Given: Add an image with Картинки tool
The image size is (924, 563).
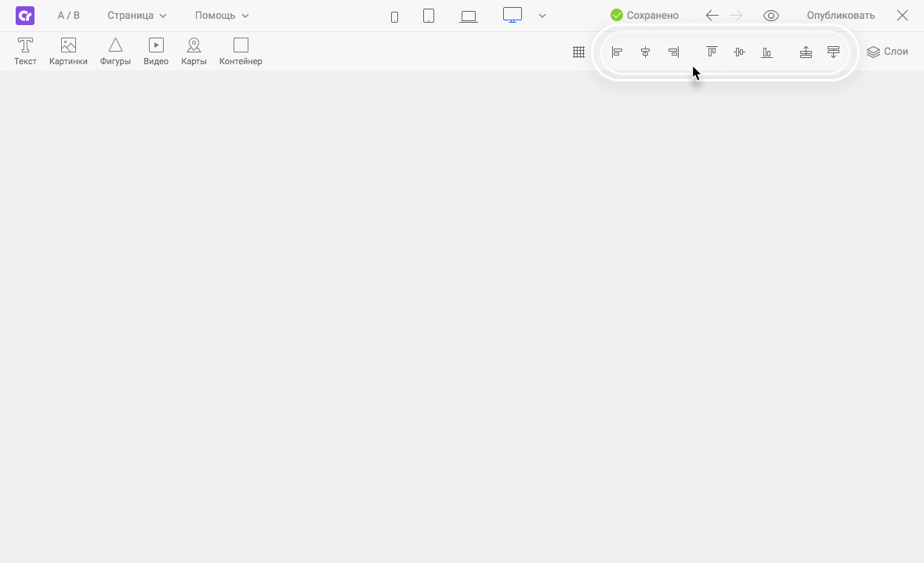Looking at the screenshot, I should click(68, 51).
